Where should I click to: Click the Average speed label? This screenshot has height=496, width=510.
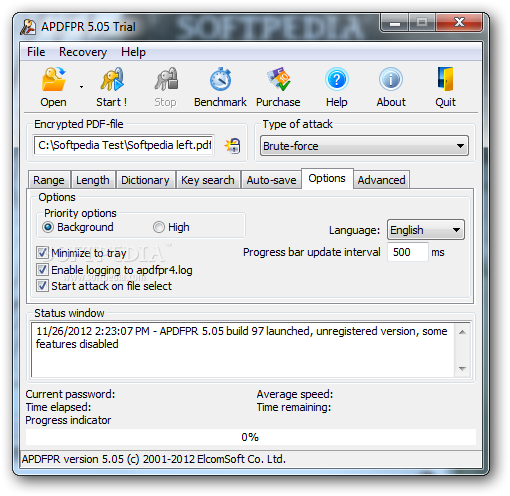tap(295, 394)
